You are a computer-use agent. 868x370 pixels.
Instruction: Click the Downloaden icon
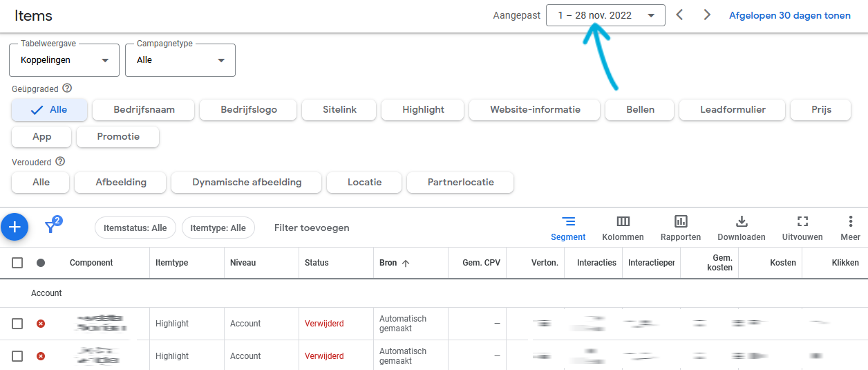[742, 228]
